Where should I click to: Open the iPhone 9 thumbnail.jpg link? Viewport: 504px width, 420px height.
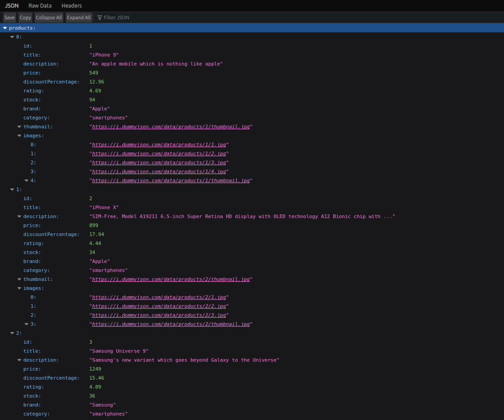[x=170, y=126]
